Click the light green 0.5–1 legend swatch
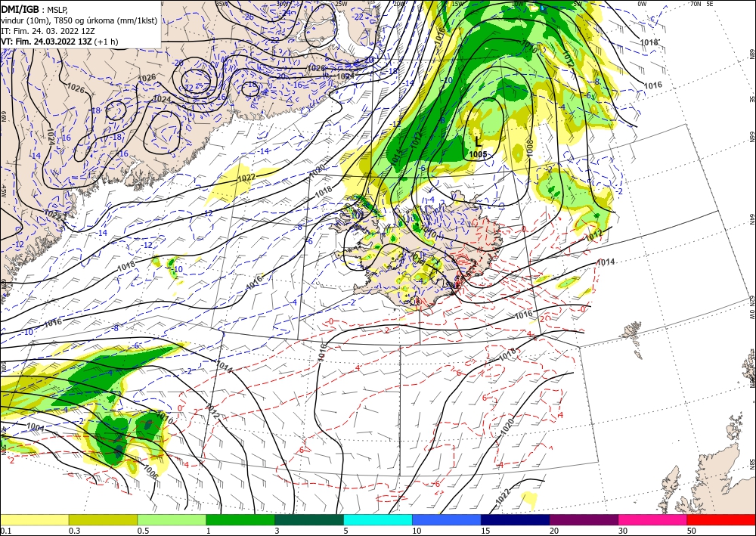The width and height of the screenshot is (756, 536). pos(172,519)
